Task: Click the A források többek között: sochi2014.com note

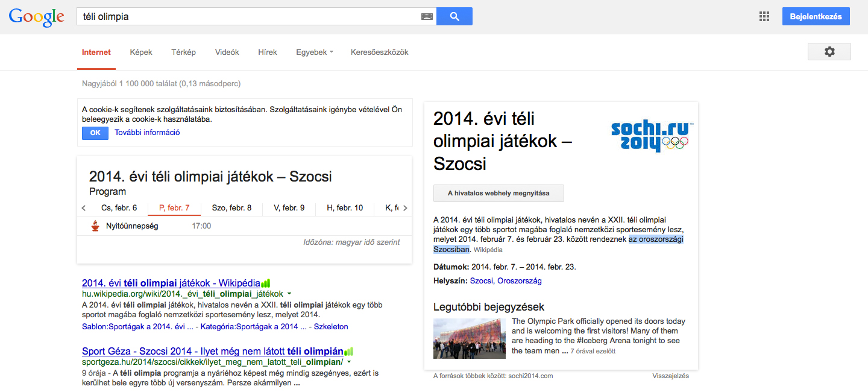Action: click(493, 376)
